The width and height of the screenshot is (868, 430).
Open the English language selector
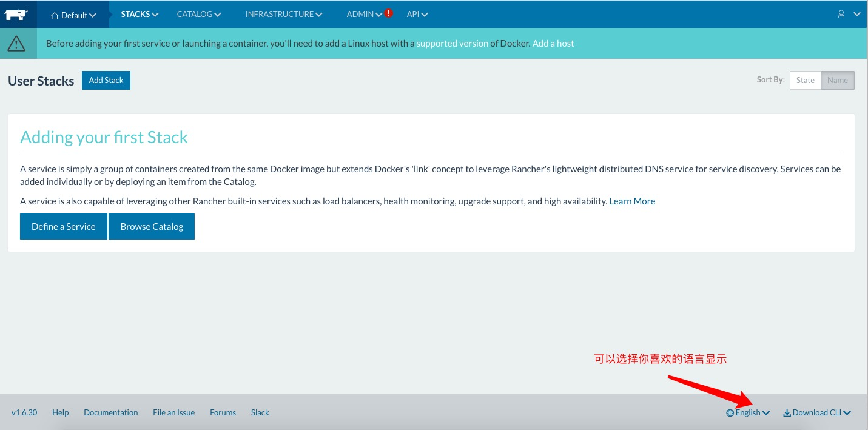[x=748, y=412]
